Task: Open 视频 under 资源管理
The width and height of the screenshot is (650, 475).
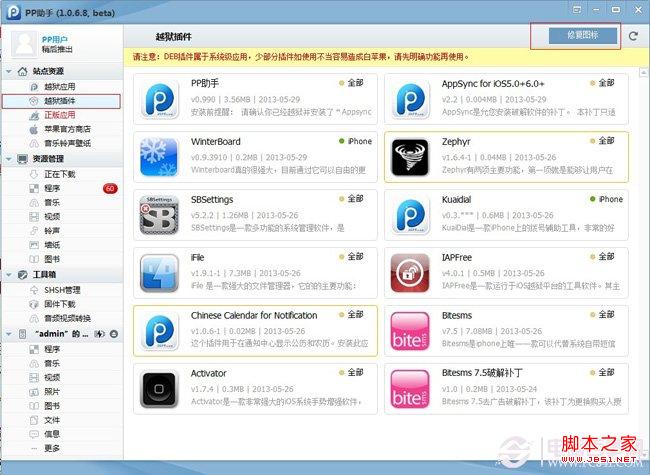Action: (x=52, y=217)
